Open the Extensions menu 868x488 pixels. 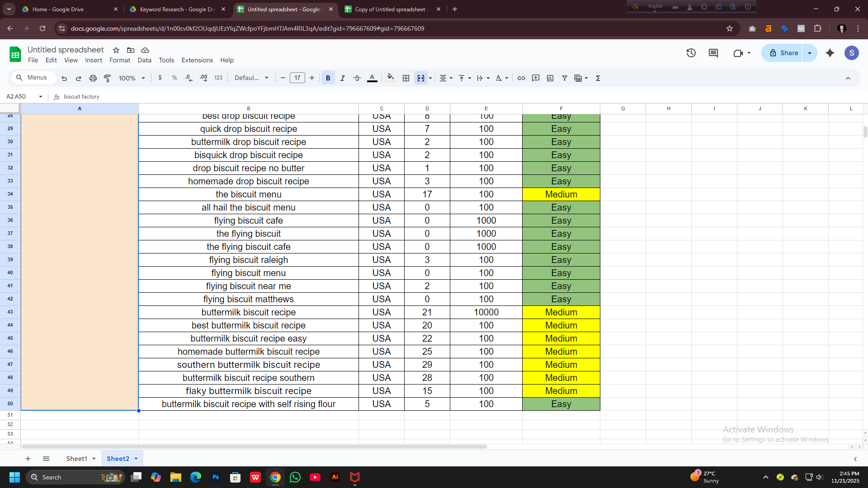tap(197, 60)
